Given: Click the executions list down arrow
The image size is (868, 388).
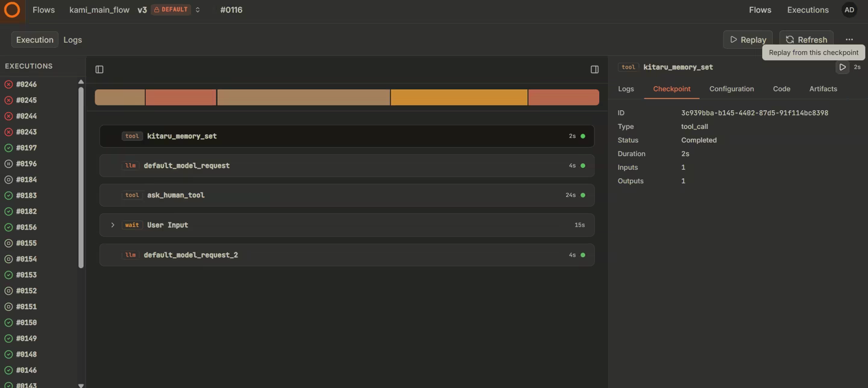Looking at the screenshot, I should 81,385.
